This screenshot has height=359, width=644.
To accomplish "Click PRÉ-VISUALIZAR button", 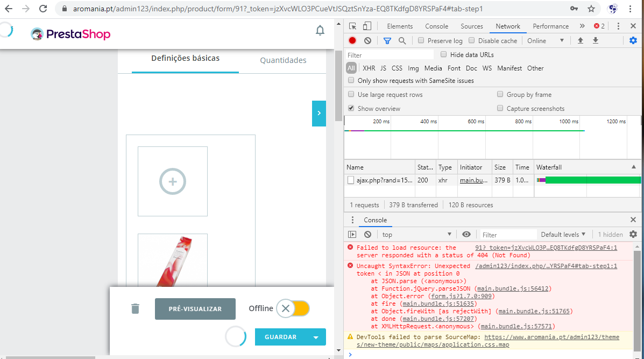I will [195, 309].
